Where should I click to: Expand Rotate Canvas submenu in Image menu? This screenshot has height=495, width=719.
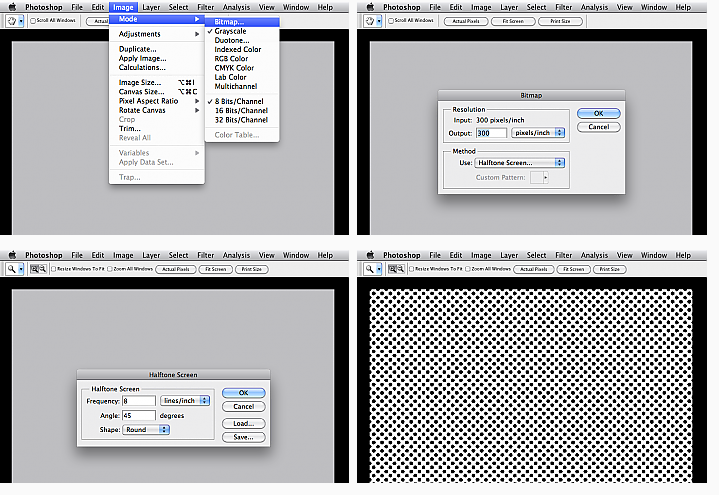[x=157, y=110]
